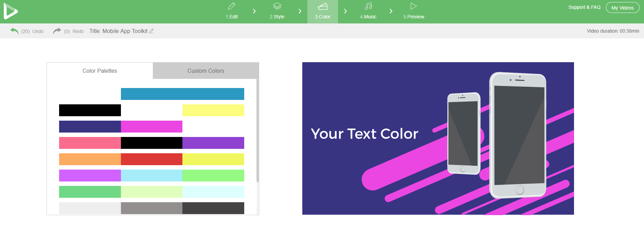This screenshot has width=644, height=226.
Task: Open the 4.Music step
Action: point(368,11)
